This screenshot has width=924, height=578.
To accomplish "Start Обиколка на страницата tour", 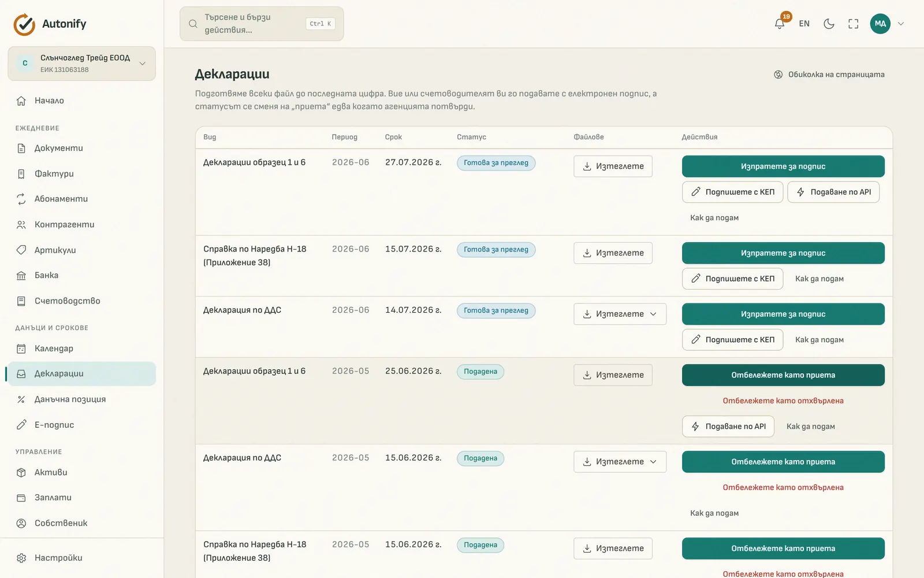I will coord(829,75).
